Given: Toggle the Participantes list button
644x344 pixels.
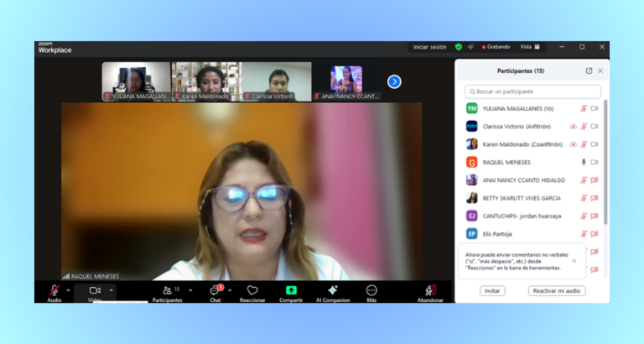Looking at the screenshot, I should [x=169, y=291].
